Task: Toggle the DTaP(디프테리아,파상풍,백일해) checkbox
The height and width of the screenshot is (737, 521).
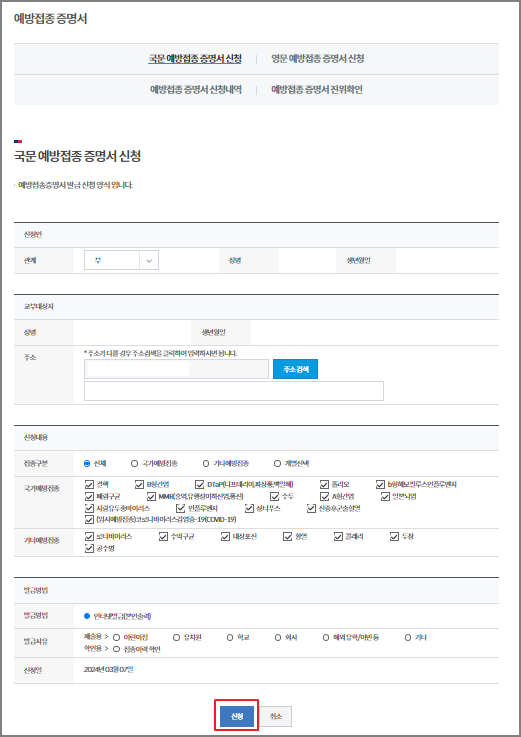Action: click(199, 484)
